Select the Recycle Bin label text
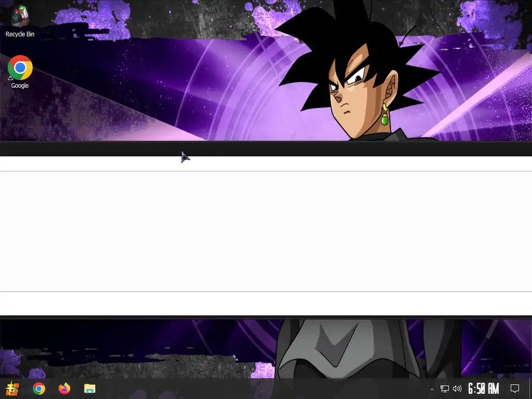Screen dimensions: 532x399 (20, 34)
